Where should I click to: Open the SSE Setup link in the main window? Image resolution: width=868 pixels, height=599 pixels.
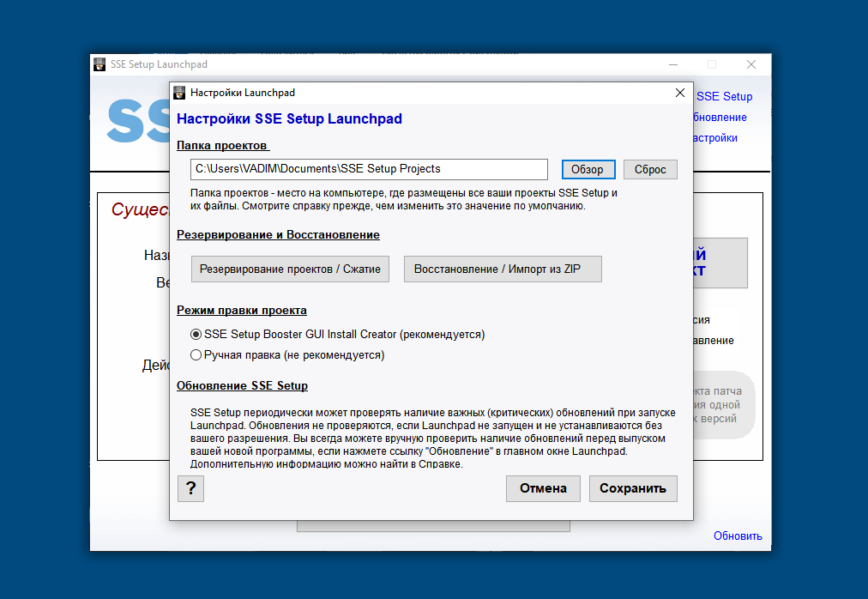click(724, 96)
